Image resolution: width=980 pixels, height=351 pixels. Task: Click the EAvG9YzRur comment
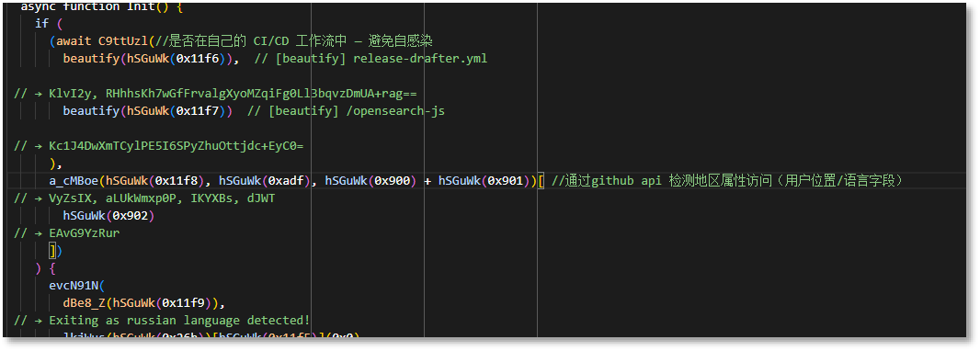pyautogui.click(x=67, y=233)
